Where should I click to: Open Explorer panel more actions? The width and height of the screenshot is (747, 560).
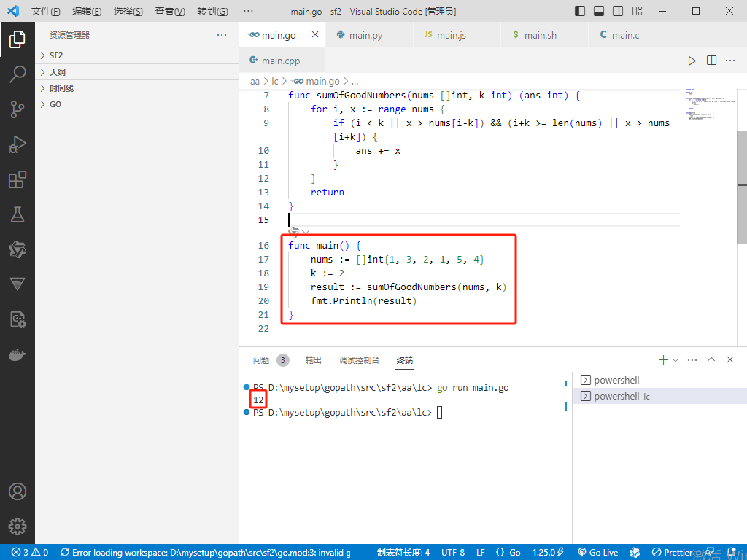(222, 35)
